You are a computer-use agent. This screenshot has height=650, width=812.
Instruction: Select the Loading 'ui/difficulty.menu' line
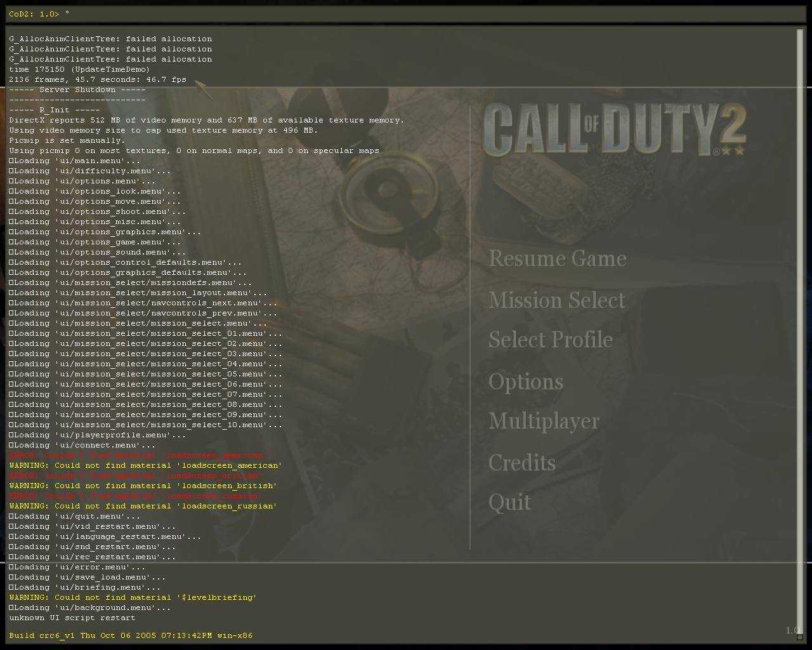90,171
